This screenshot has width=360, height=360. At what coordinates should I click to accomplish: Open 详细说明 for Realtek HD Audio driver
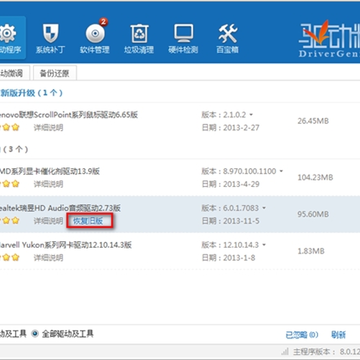coord(48,221)
